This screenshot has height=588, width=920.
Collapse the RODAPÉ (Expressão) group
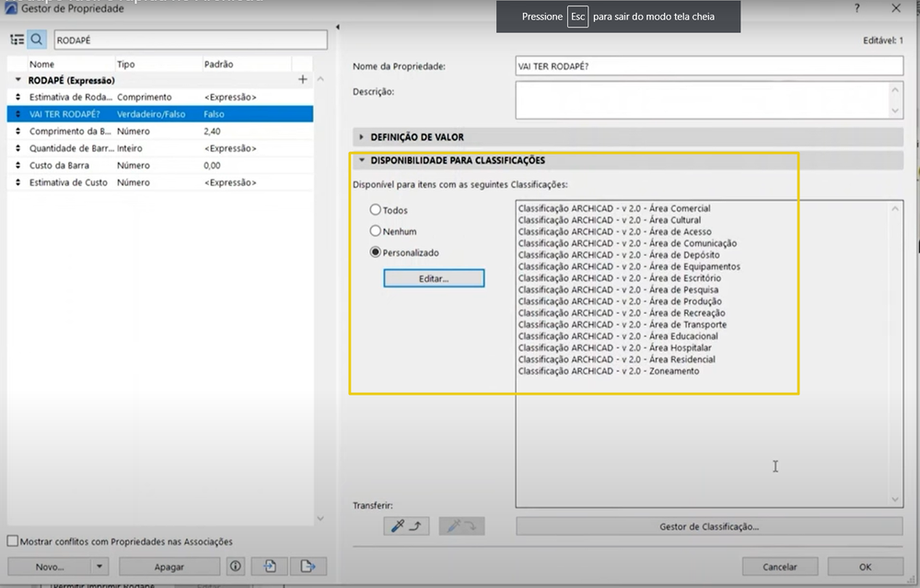point(17,80)
